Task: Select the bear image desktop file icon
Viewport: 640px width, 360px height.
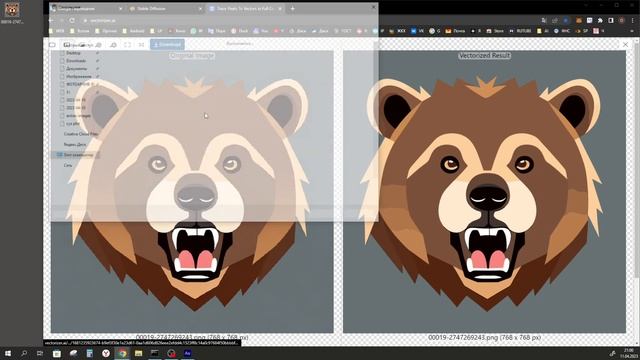Action: [12, 13]
